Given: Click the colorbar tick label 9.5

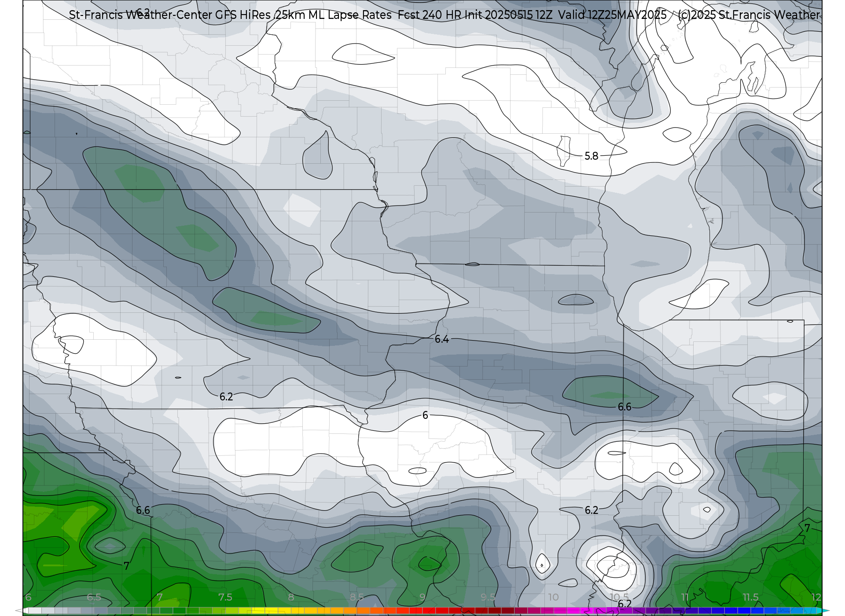Looking at the screenshot, I should pos(488,597).
